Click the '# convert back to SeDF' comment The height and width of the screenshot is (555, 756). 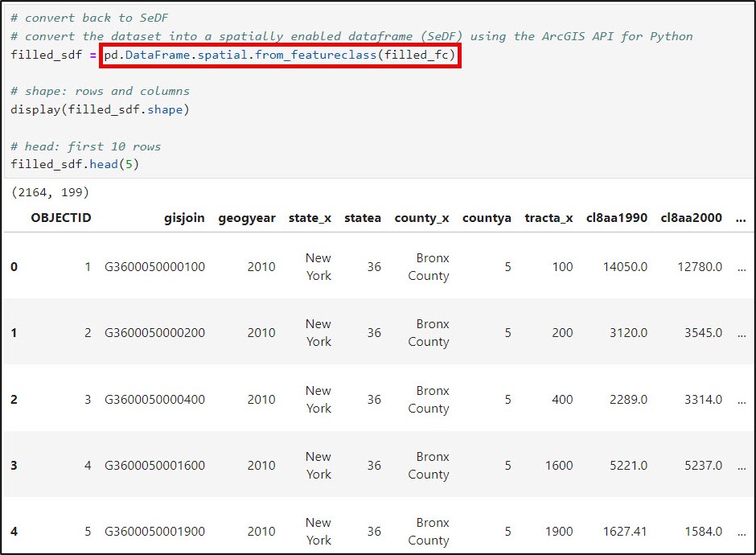tap(89, 18)
